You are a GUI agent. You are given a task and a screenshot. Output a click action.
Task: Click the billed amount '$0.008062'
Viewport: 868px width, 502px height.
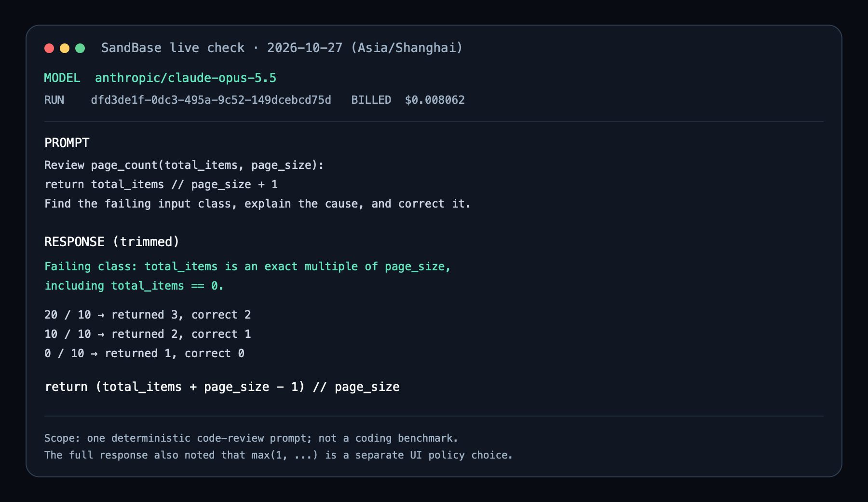pyautogui.click(x=435, y=100)
